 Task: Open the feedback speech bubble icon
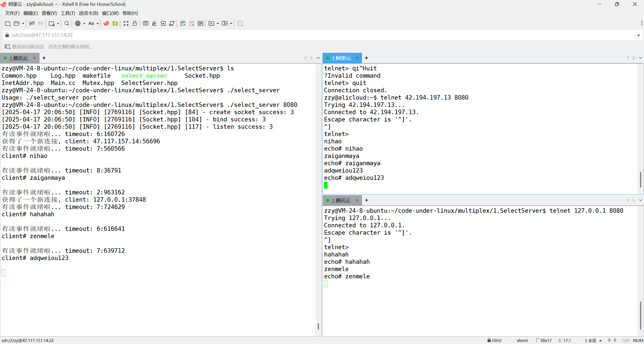[240, 23]
